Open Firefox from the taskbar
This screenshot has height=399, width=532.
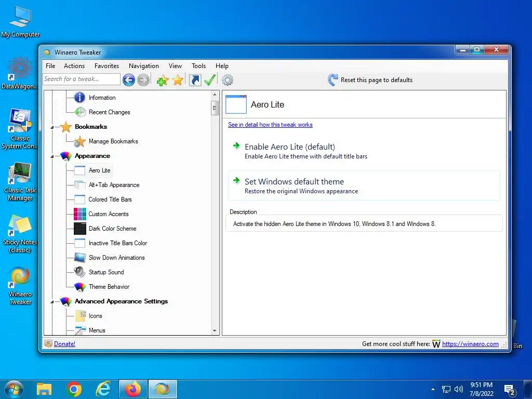click(133, 389)
